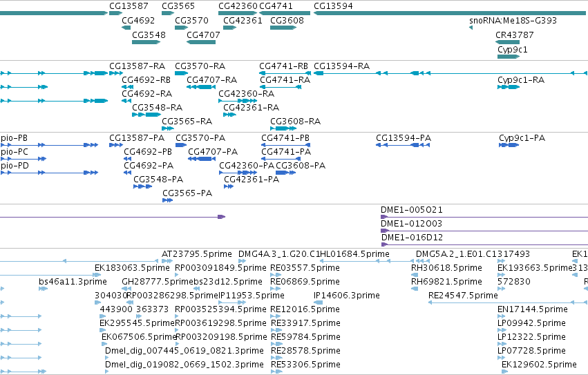Screen dimensions: 588x375
Task: Select the CG13587 gene label
Action: pos(129,6)
